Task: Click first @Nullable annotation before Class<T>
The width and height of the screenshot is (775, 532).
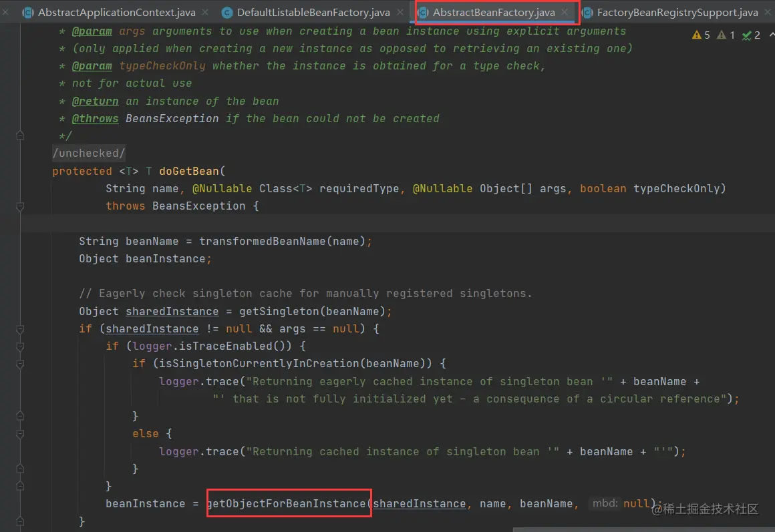Action: [222, 189]
